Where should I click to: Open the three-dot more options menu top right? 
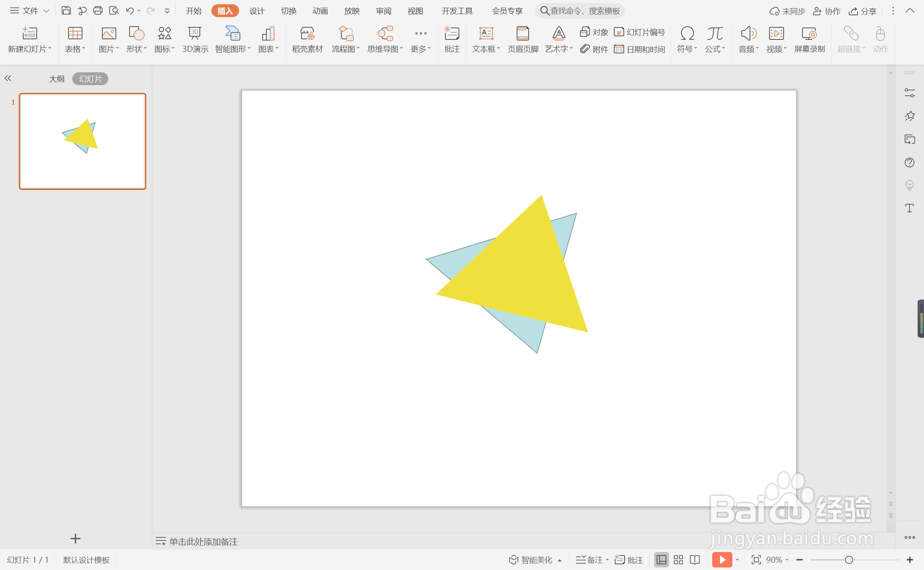tap(893, 11)
